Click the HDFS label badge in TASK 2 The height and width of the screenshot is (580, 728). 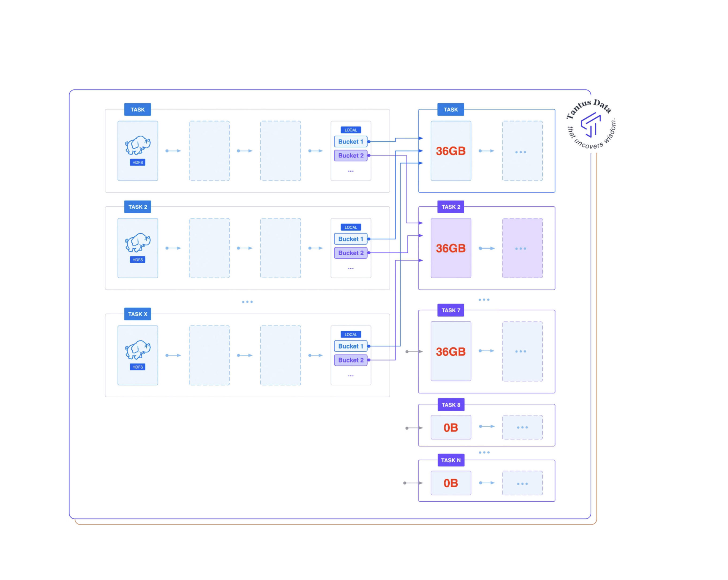[138, 260]
